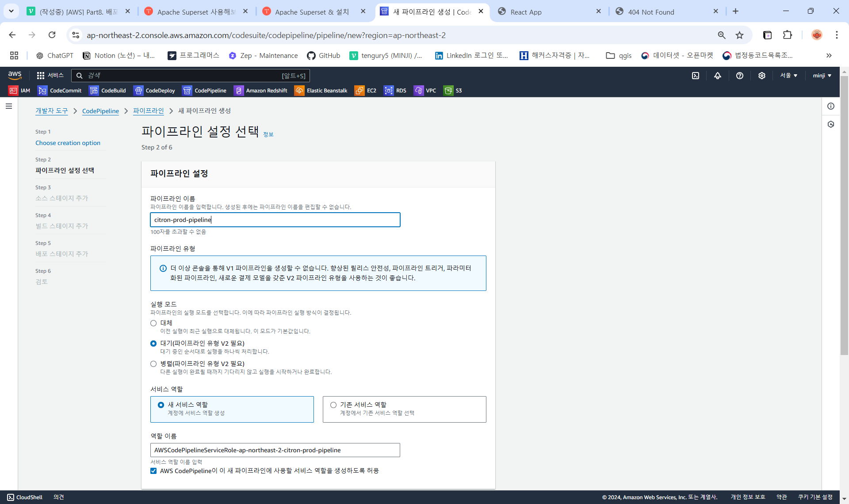Go to Choose creation option step
This screenshot has height=504, width=849.
(x=68, y=143)
